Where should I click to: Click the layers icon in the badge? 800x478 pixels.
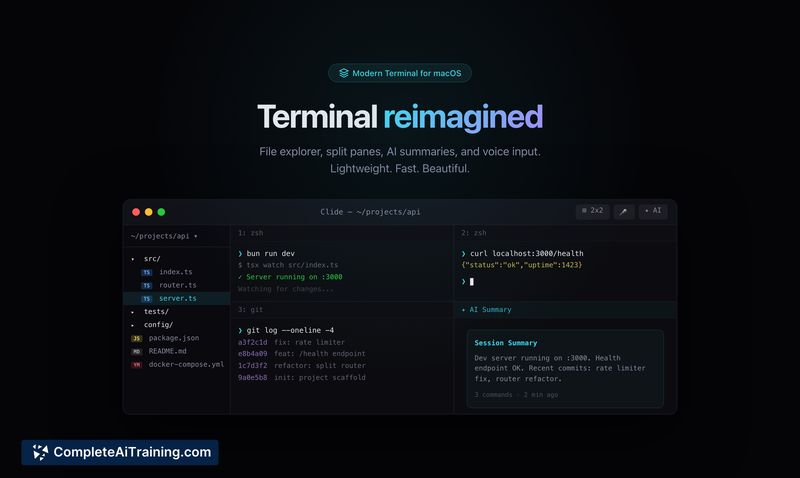(344, 73)
